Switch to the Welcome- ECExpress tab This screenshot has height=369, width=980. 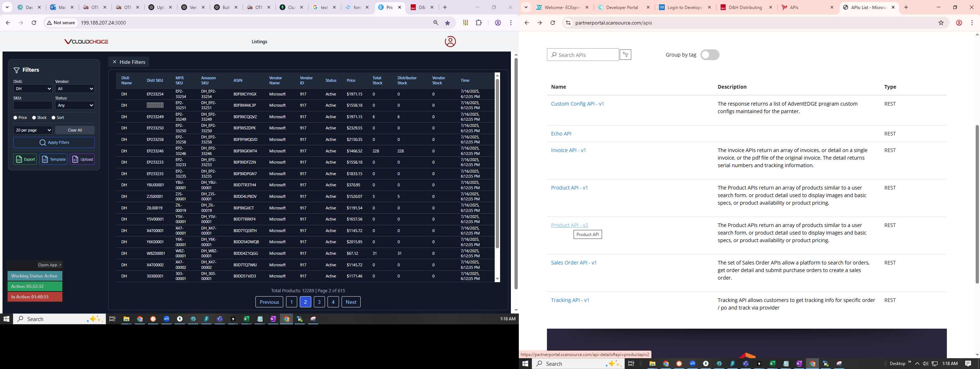point(563,7)
